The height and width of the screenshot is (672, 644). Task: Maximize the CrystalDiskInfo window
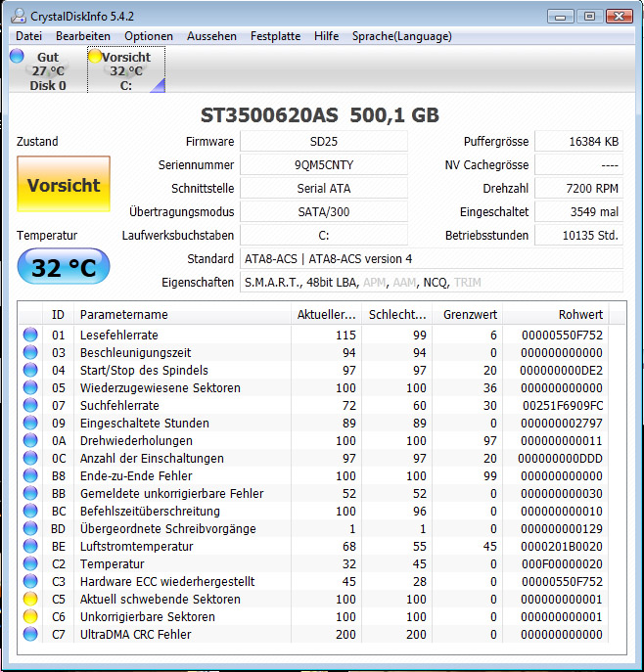(x=589, y=17)
